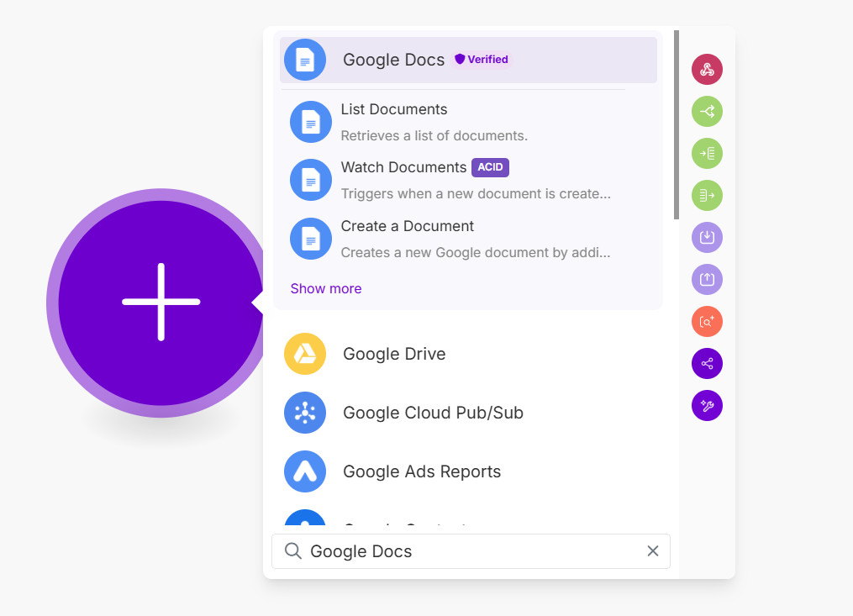Click the ACID tag on Watch Documents
Viewport: 853px width, 616px height.
pos(490,167)
